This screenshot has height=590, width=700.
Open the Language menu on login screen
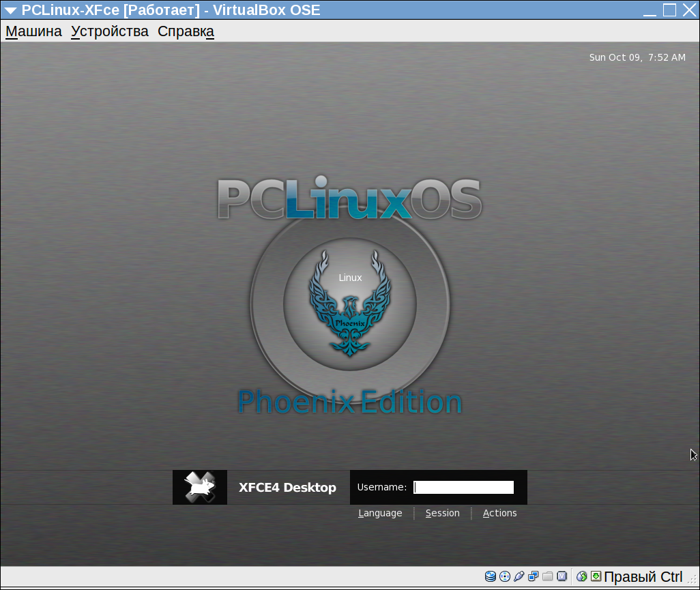point(380,513)
